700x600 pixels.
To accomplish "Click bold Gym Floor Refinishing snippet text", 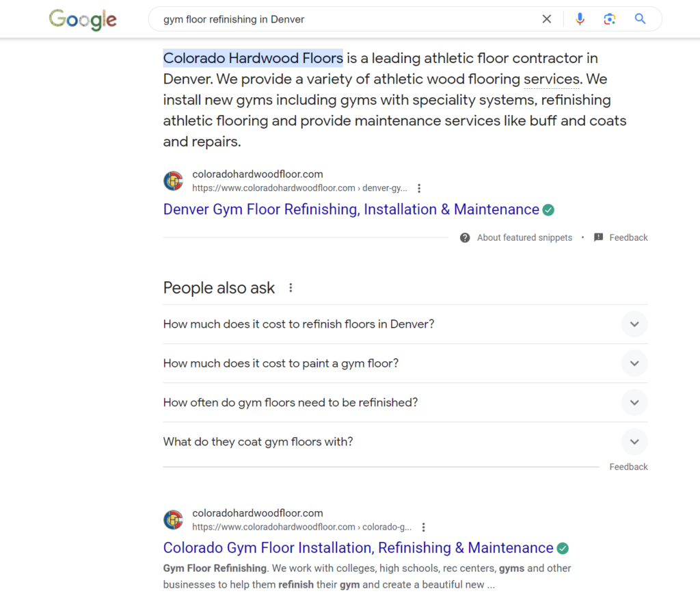I will [x=215, y=569].
